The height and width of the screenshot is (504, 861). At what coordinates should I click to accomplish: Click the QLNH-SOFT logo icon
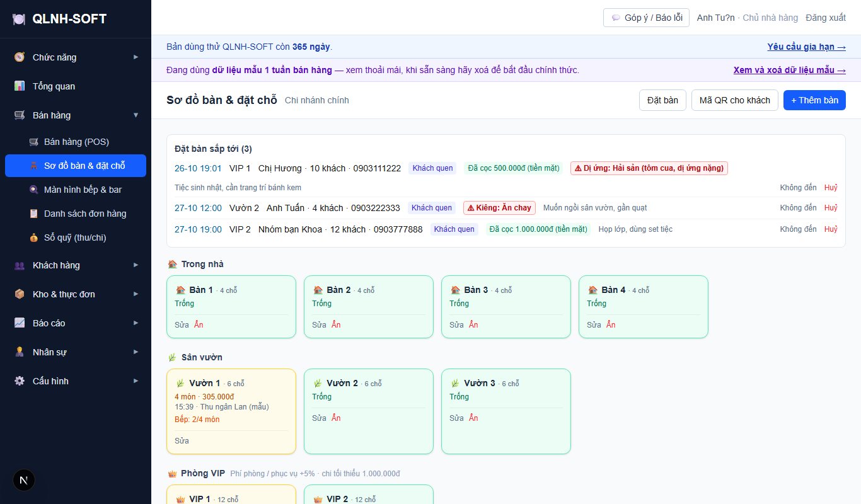[x=20, y=20]
